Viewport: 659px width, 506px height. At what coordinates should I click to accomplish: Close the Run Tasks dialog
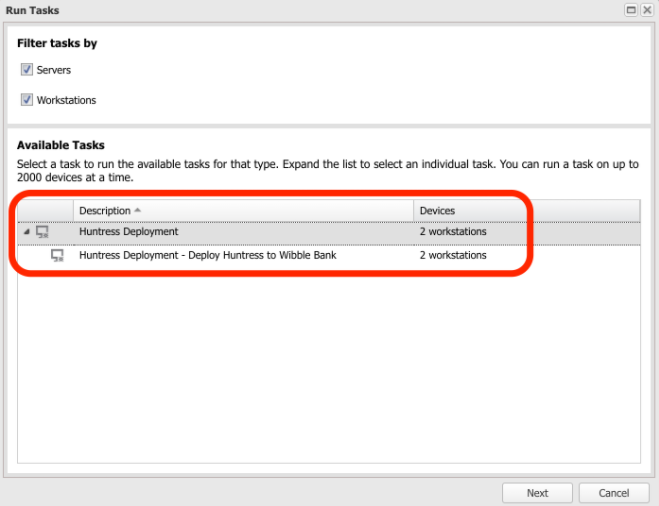tap(647, 10)
